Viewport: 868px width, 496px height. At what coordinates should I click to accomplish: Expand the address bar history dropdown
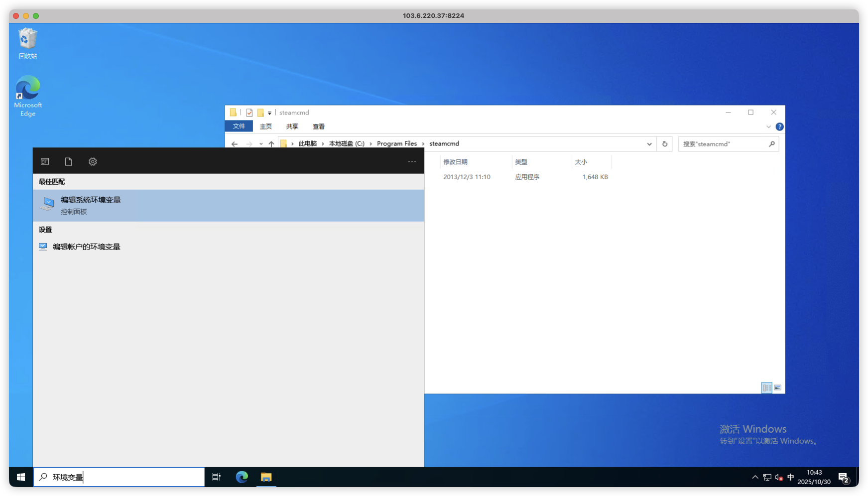pyautogui.click(x=649, y=144)
